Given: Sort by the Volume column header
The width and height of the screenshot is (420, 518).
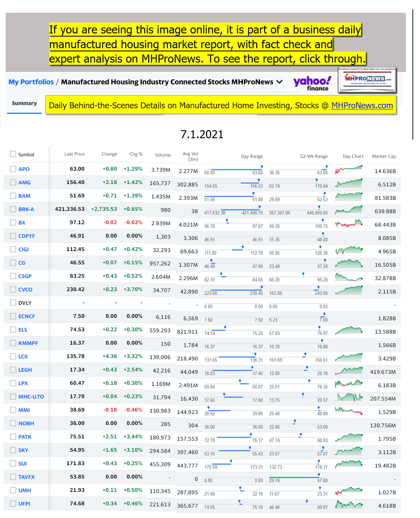Looking at the screenshot, I should click(163, 155).
